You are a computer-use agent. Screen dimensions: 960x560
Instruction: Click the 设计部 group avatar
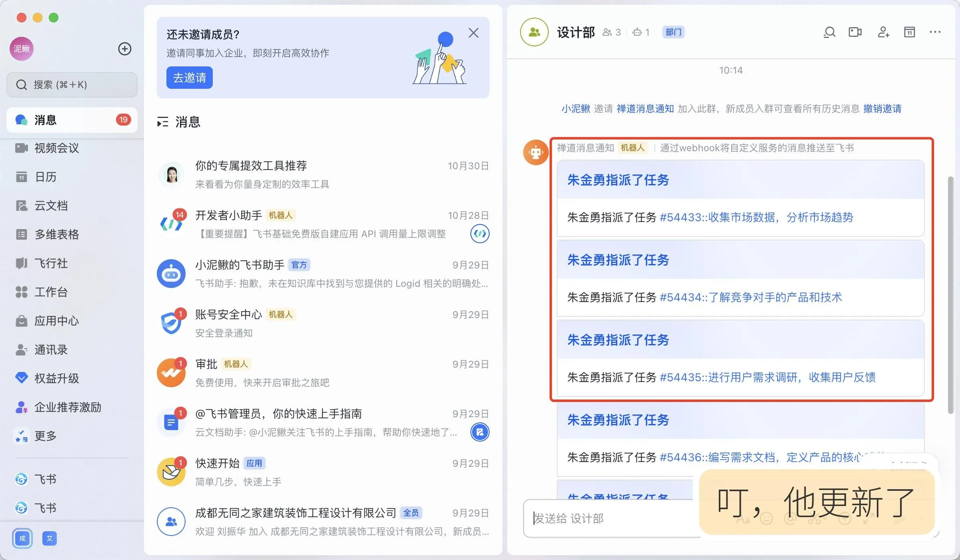[534, 32]
